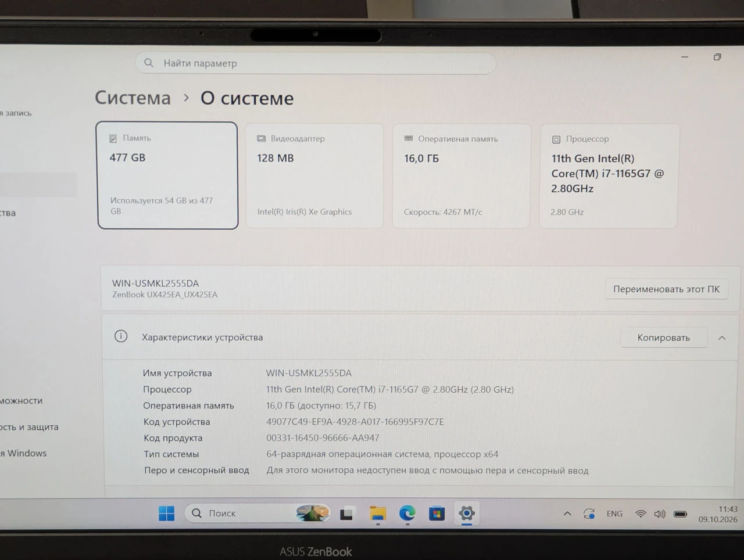This screenshot has width=744, height=560.
Task: Click the Оперативная память card chip icon
Action: click(x=409, y=139)
